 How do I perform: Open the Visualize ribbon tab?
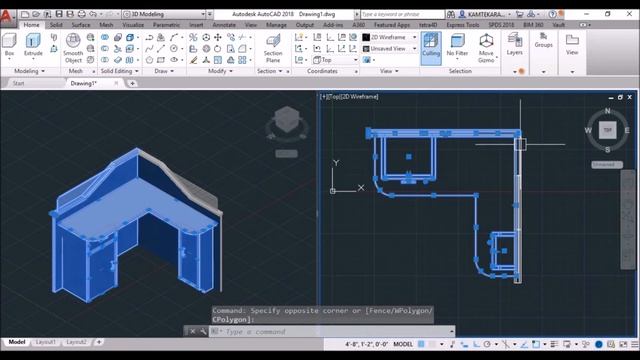pos(133,25)
